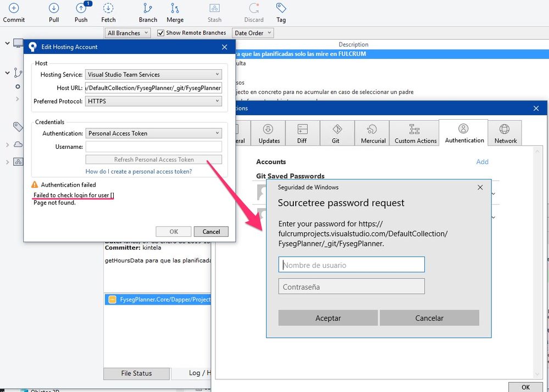Click Aceptar in password request dialog
This screenshot has height=392, width=549.
[328, 318]
